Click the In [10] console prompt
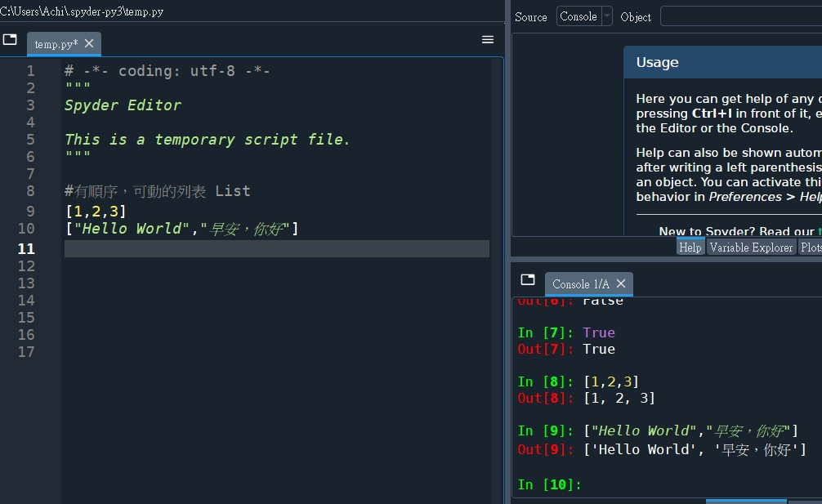Screen dimensions: 822x504 coord(549,484)
